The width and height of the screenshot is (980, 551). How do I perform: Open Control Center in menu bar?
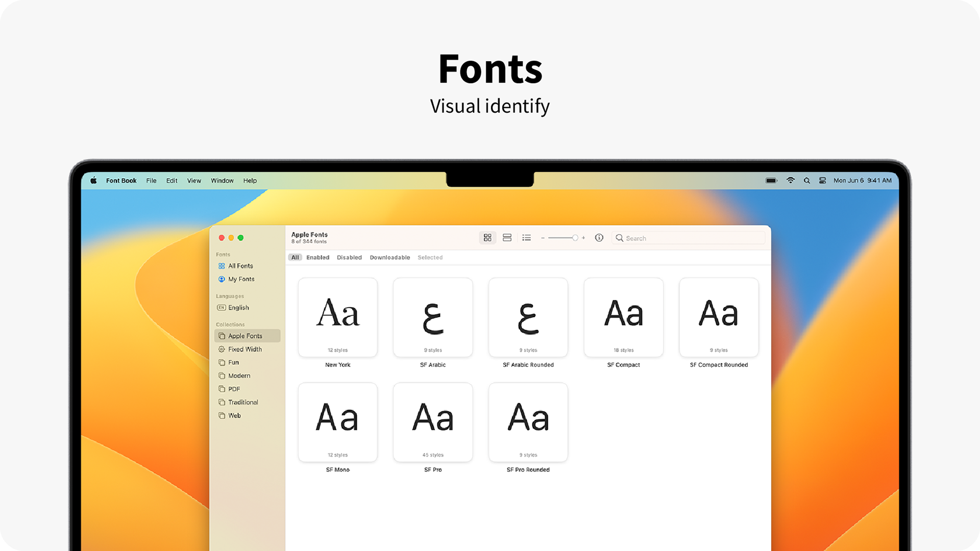[822, 181]
